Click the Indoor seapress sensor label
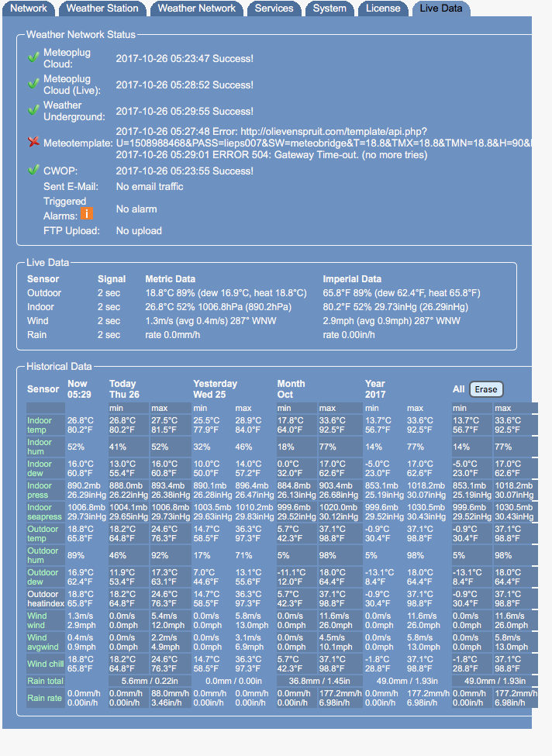The image size is (552, 756). [x=45, y=512]
